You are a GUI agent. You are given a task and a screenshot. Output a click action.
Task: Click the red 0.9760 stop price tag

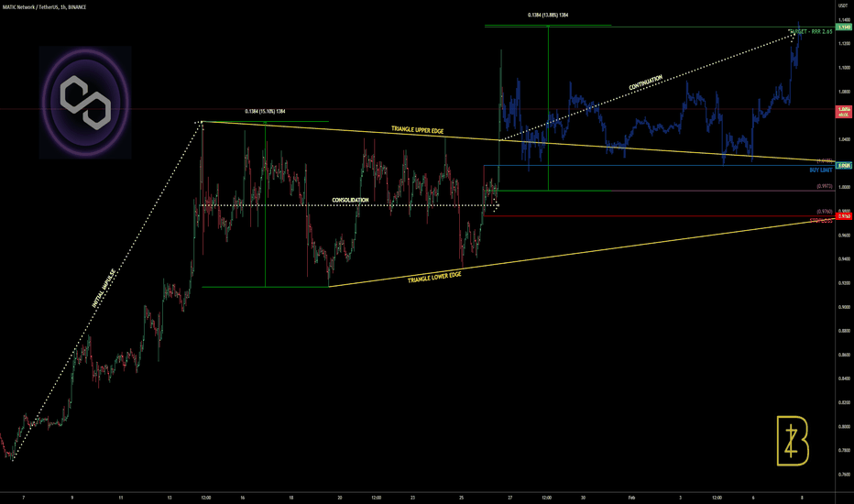[844, 216]
